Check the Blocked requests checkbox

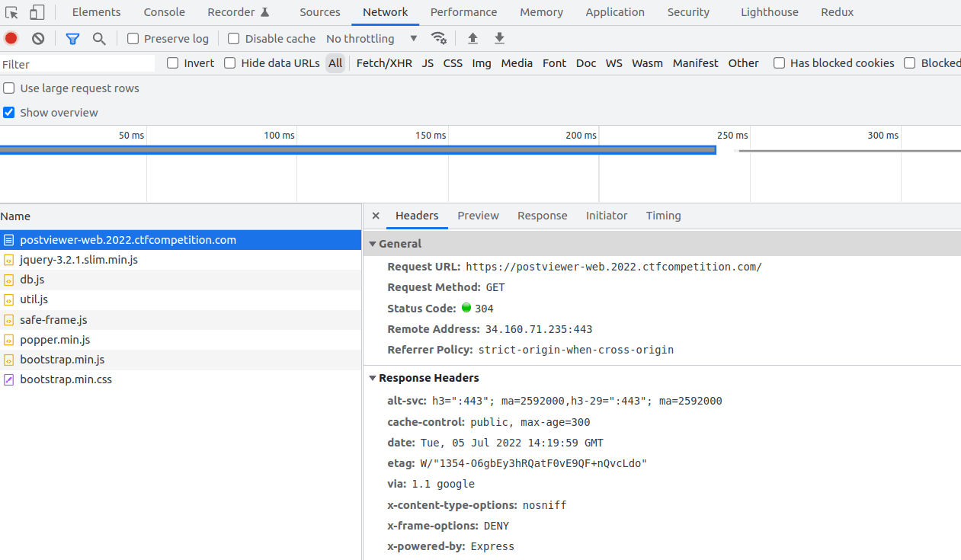tap(909, 63)
